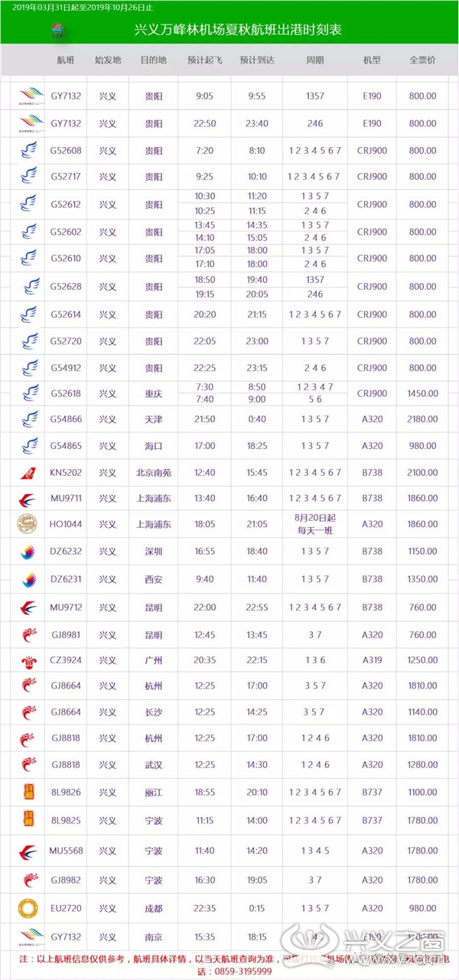Screen dimensions: 459x980
Task: Click the 机型 column header
Action: 372,60
